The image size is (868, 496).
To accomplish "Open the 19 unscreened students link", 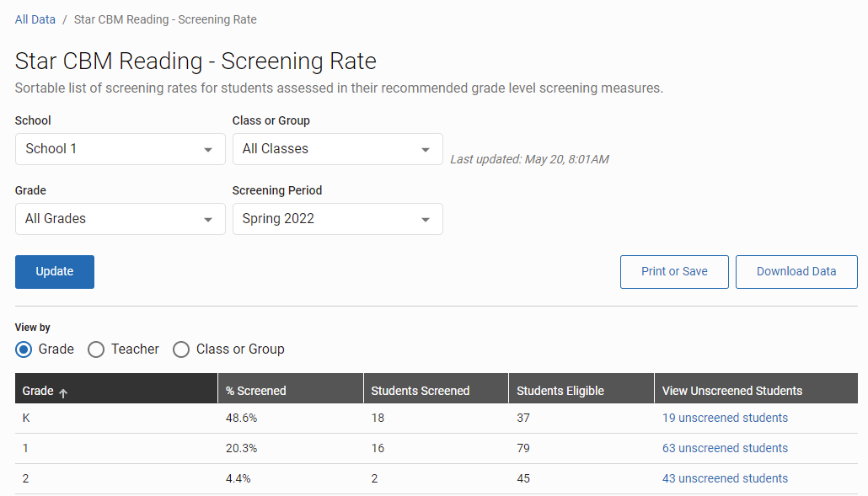I will 725,418.
